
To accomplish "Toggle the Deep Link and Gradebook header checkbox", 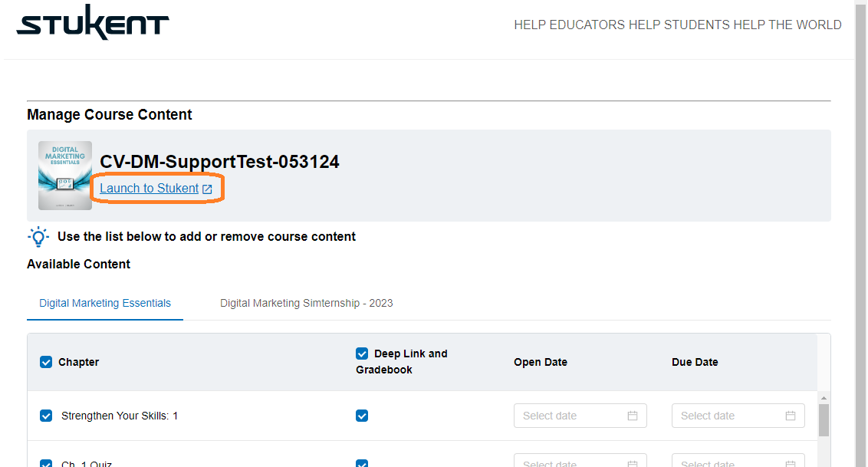I will coord(362,354).
